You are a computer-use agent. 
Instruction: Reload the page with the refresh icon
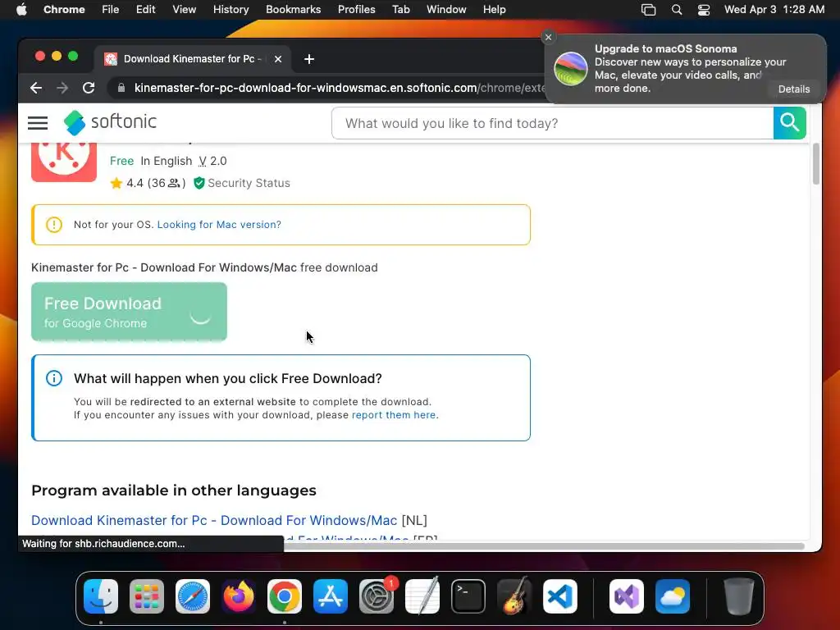[x=89, y=88]
